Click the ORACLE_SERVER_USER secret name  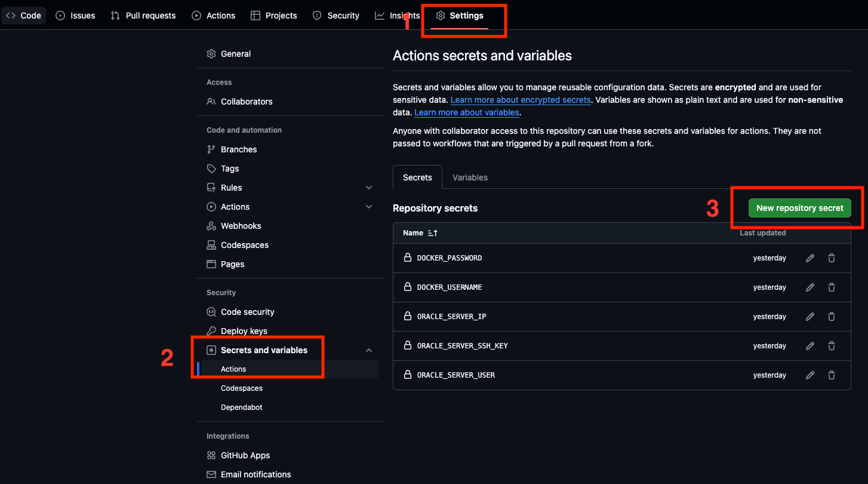pyautogui.click(x=456, y=375)
